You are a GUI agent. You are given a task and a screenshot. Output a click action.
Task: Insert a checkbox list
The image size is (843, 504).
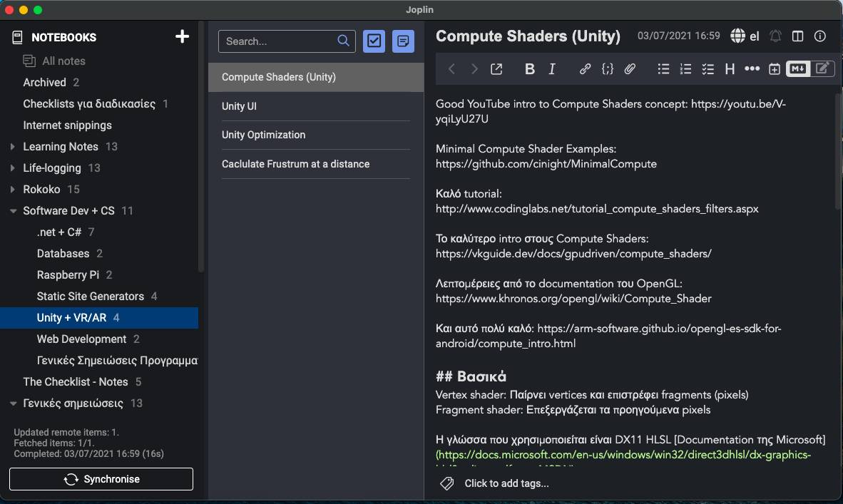pos(708,68)
